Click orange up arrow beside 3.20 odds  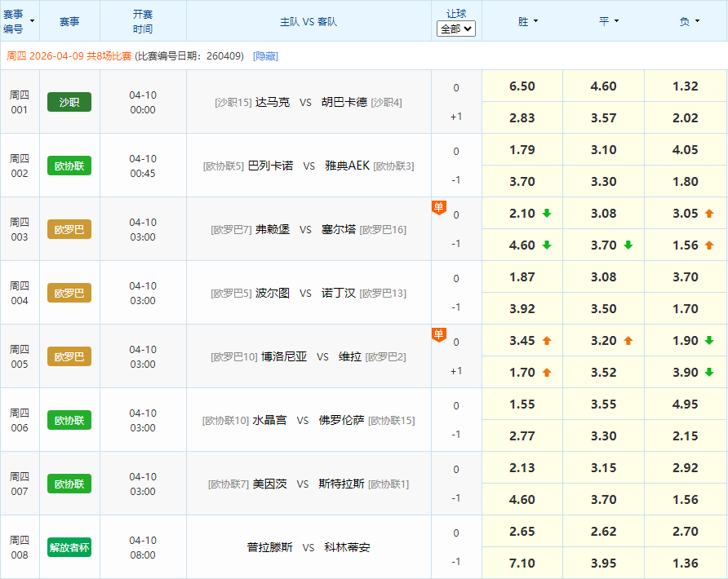point(628,341)
